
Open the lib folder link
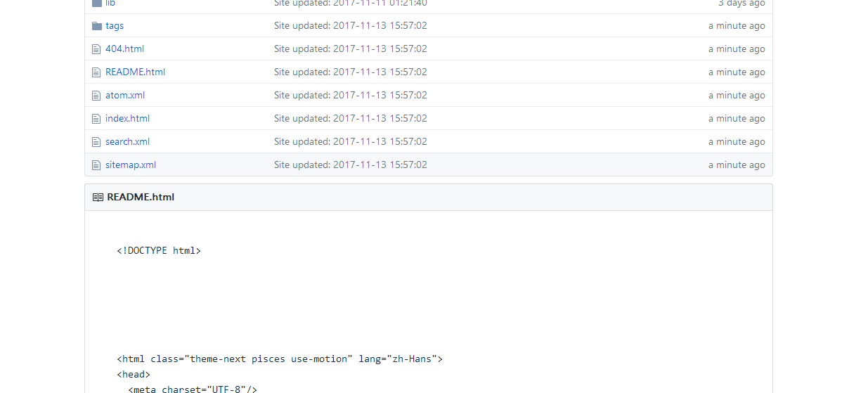point(110,4)
